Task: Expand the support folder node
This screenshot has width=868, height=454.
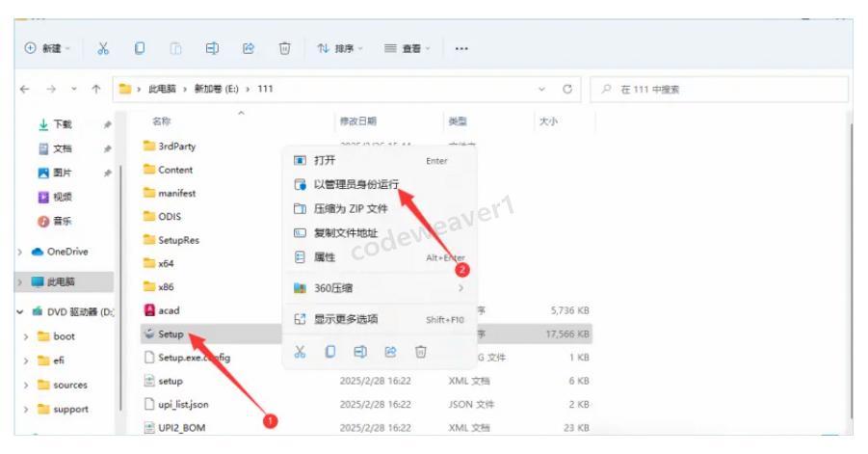Action: (26, 410)
